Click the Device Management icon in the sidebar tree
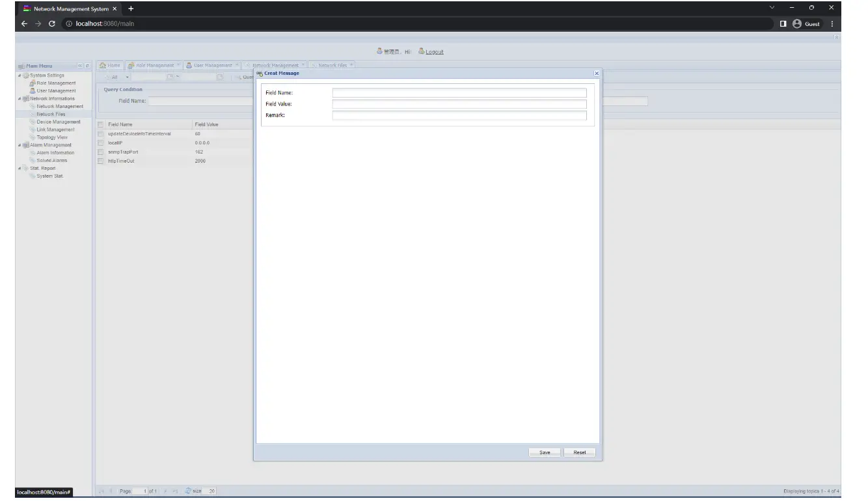The width and height of the screenshot is (868, 501). 33,122
